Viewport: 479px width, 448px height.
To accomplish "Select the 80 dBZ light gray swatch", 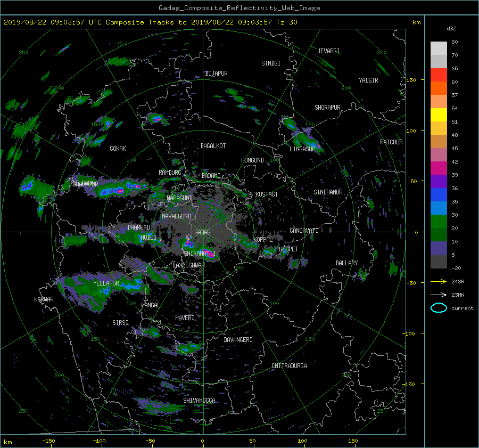I will (x=439, y=48).
